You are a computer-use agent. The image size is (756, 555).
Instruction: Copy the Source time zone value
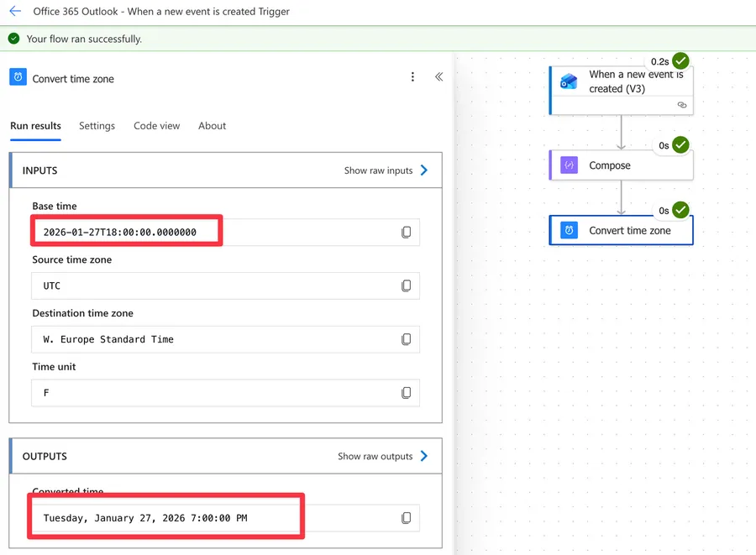406,286
